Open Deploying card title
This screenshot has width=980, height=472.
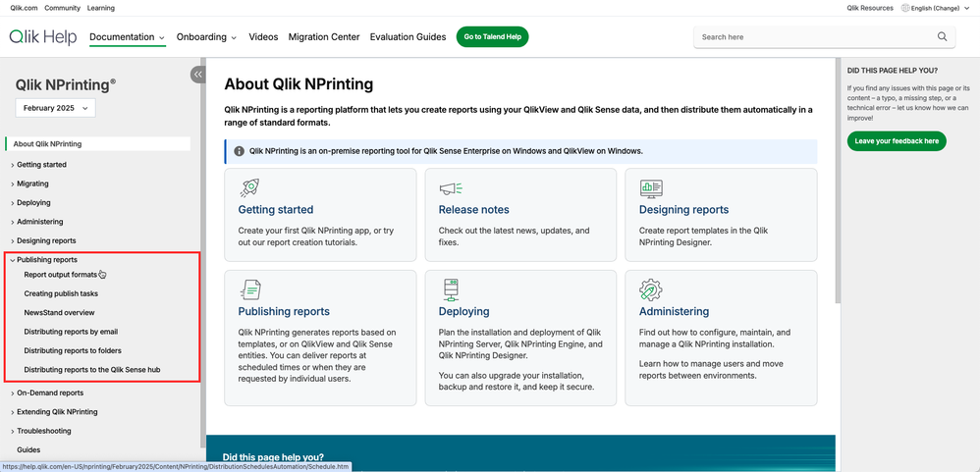pos(463,311)
